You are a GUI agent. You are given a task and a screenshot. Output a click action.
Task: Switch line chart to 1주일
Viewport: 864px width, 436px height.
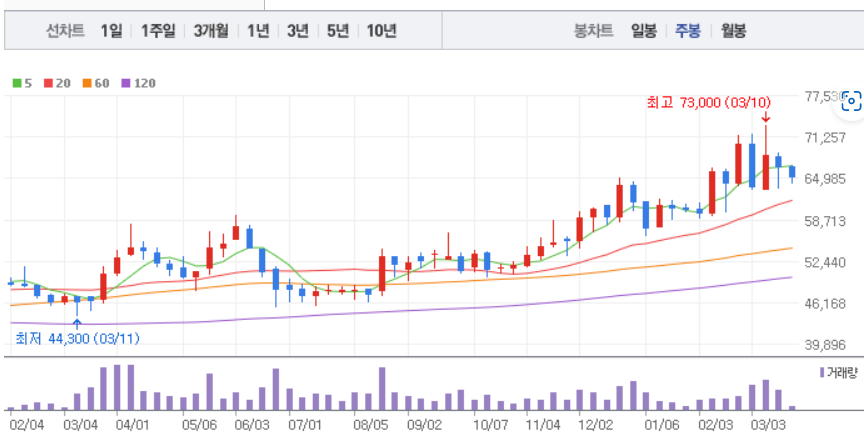coord(158,31)
